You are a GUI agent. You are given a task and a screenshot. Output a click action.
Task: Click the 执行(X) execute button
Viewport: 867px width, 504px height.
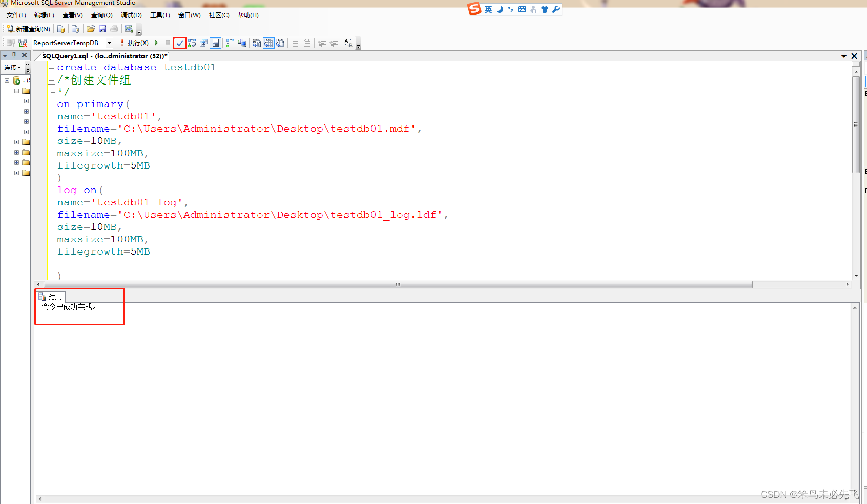point(134,43)
